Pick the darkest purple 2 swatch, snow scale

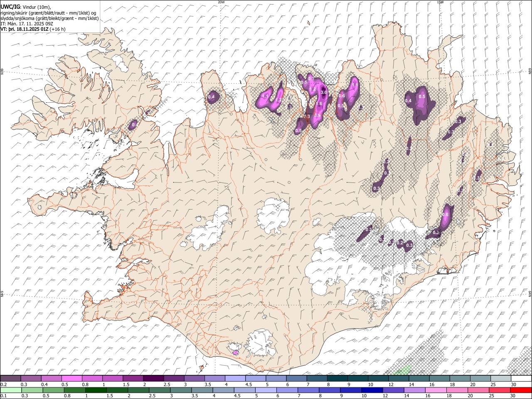[153, 379]
